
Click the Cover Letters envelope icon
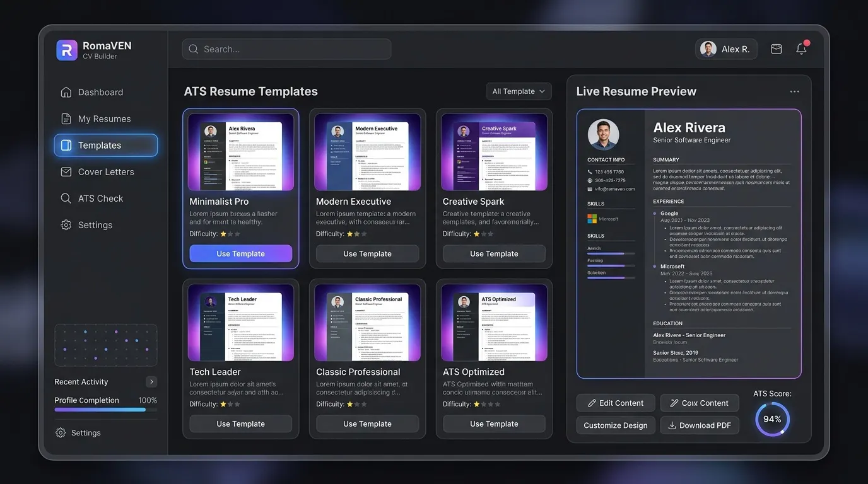66,171
